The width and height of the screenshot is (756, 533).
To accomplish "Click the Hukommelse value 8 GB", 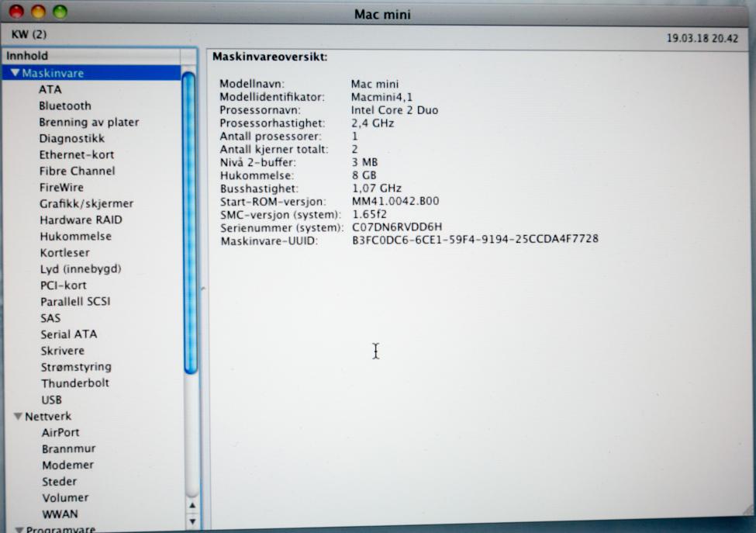I will pos(364,175).
